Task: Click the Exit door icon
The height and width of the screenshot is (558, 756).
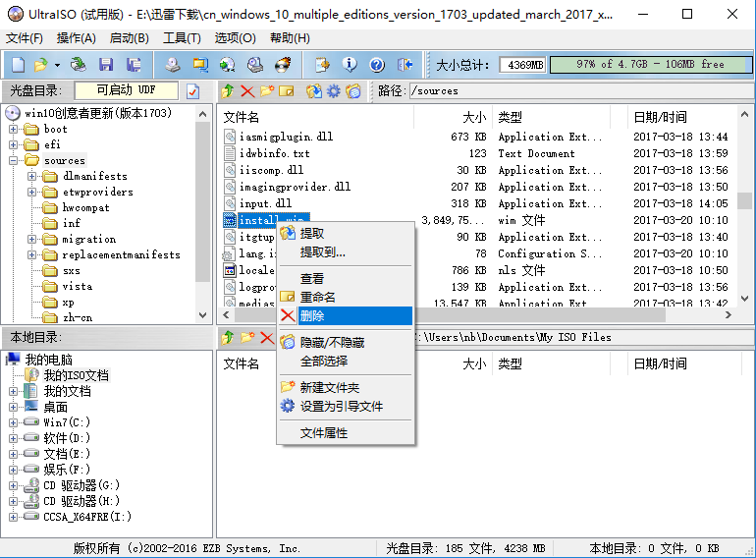Action: point(405,65)
